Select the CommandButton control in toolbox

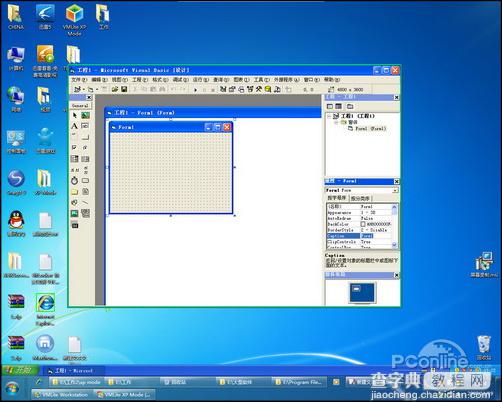pos(86,137)
